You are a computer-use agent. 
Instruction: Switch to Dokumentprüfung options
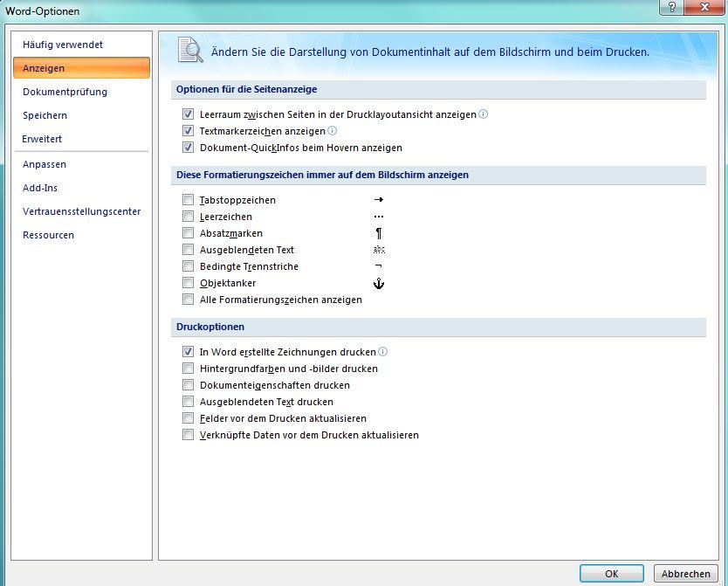[x=82, y=92]
